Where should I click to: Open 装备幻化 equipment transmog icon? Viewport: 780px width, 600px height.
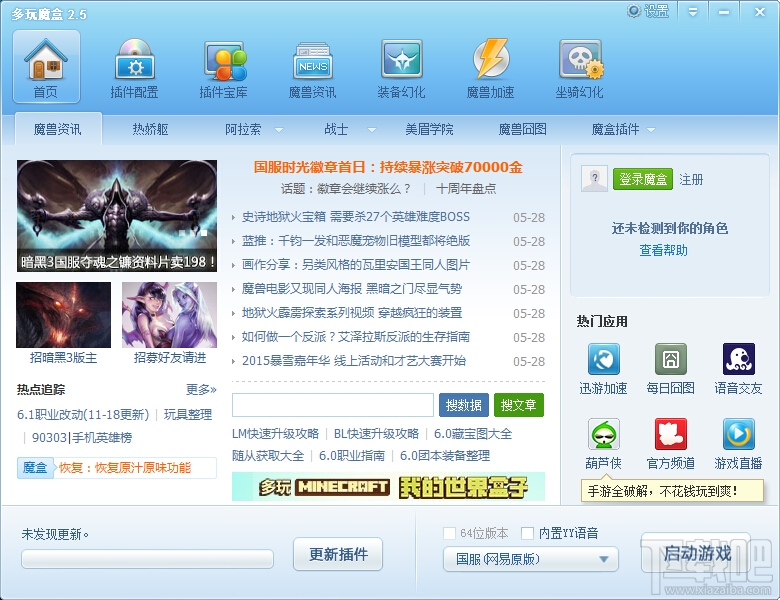click(x=401, y=69)
